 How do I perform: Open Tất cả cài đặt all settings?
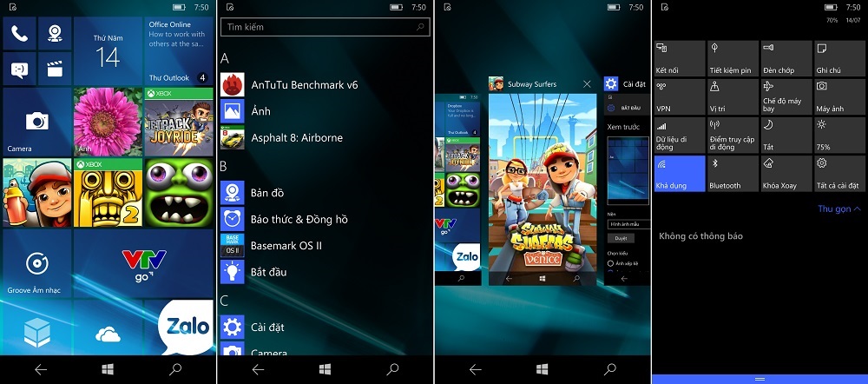coord(839,174)
